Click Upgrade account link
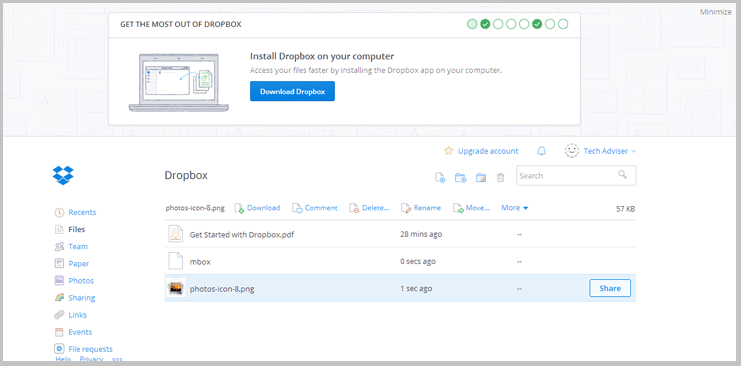This screenshot has width=741, height=366. tap(481, 151)
